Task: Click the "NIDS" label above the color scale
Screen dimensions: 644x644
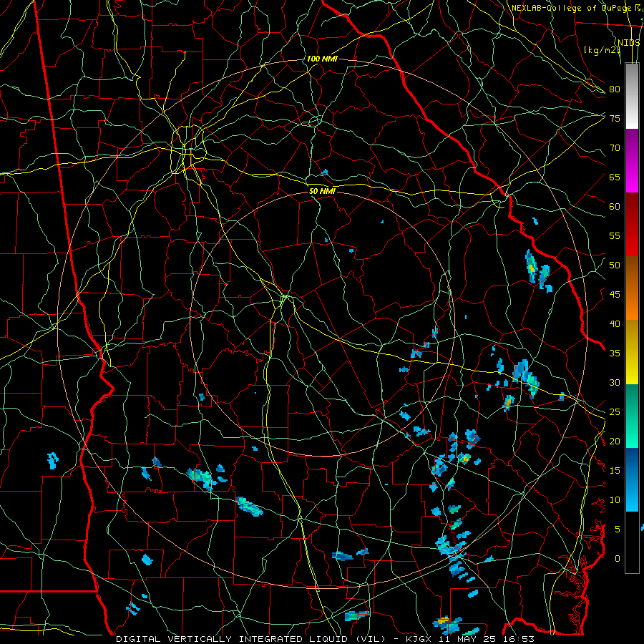Action: pos(629,42)
